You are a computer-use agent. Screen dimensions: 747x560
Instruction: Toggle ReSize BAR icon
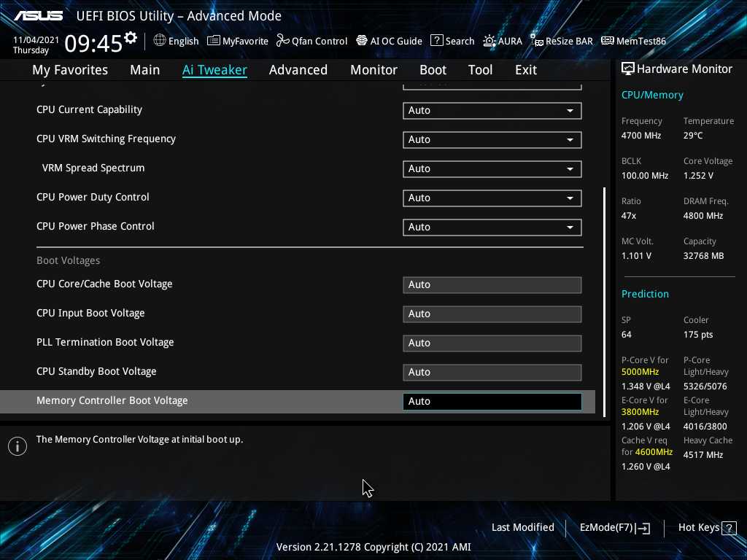537,41
